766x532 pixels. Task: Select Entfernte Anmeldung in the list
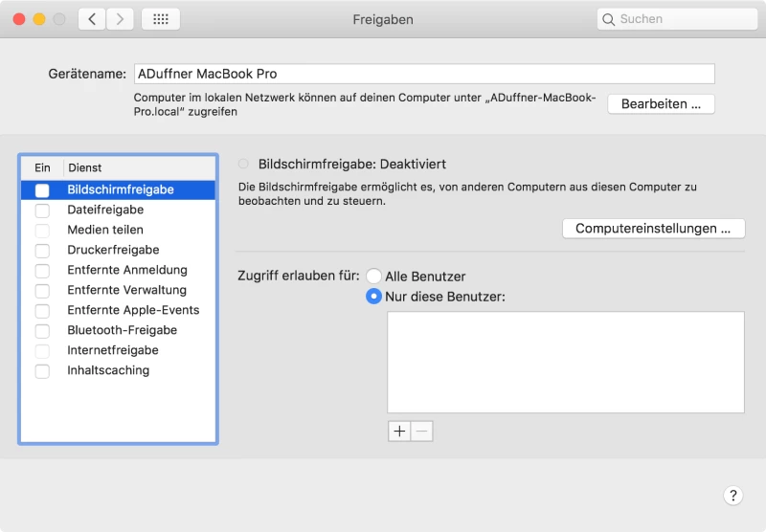tap(118, 270)
